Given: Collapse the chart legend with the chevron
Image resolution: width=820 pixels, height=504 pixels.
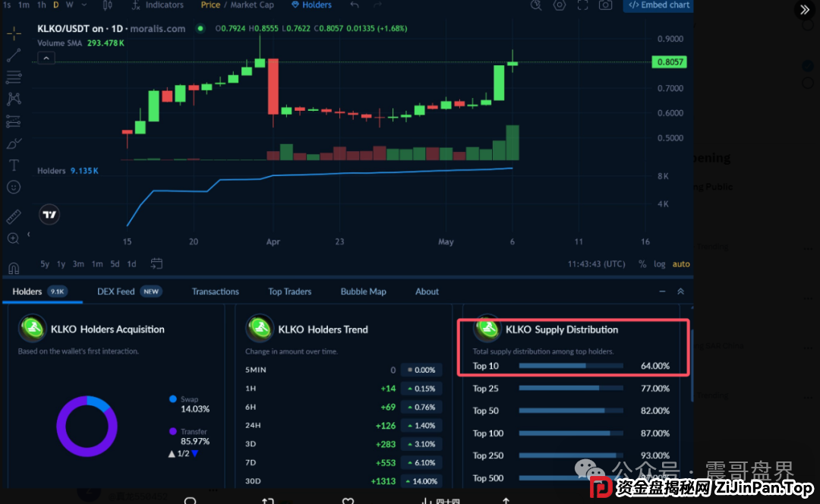Looking at the screenshot, I should (x=46, y=57).
